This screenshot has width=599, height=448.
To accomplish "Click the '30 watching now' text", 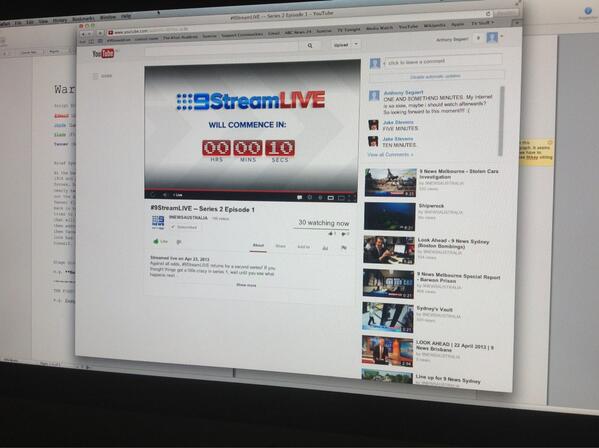I will pos(324,223).
